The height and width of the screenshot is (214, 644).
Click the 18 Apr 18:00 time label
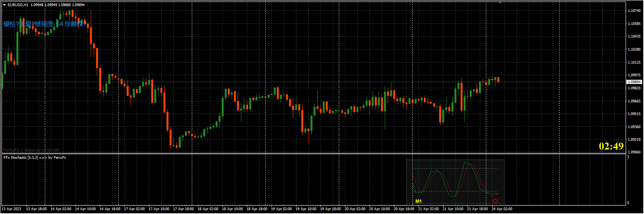[x=257, y=209]
